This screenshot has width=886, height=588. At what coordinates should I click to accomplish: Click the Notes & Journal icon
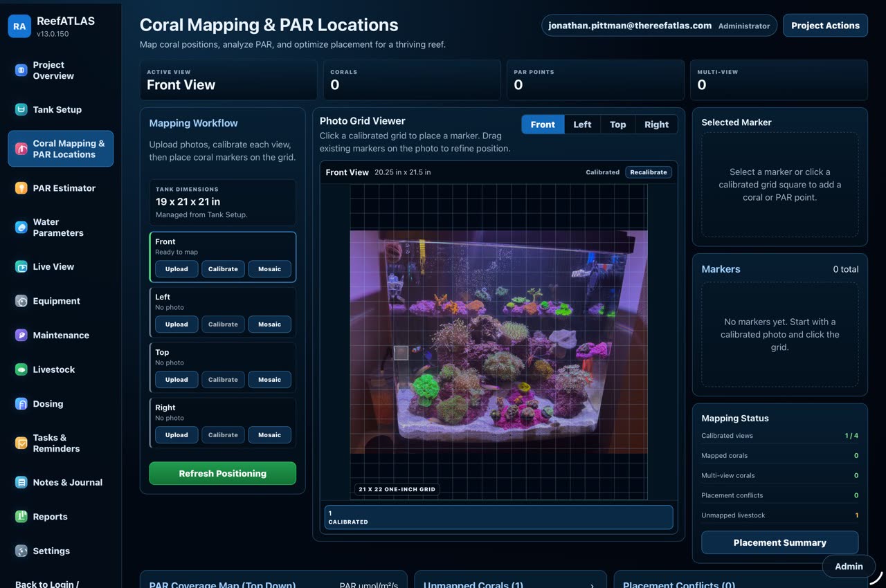(x=21, y=482)
